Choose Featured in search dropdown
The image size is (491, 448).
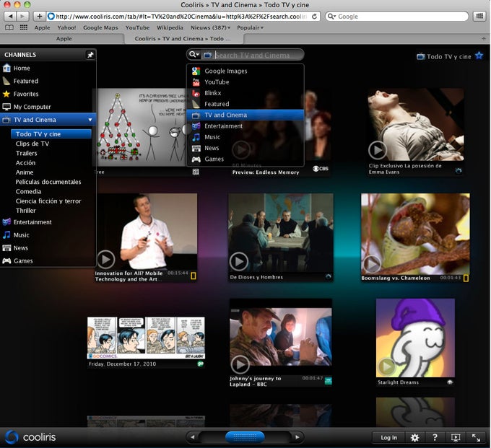tap(245, 104)
